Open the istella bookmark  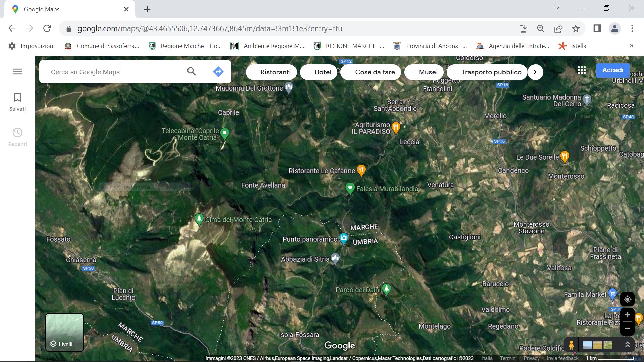coord(573,46)
